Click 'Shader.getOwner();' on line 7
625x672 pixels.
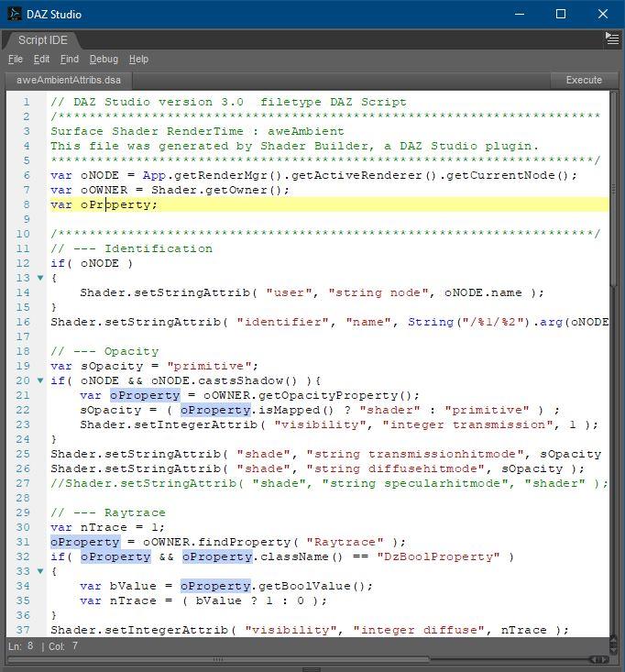pos(220,190)
